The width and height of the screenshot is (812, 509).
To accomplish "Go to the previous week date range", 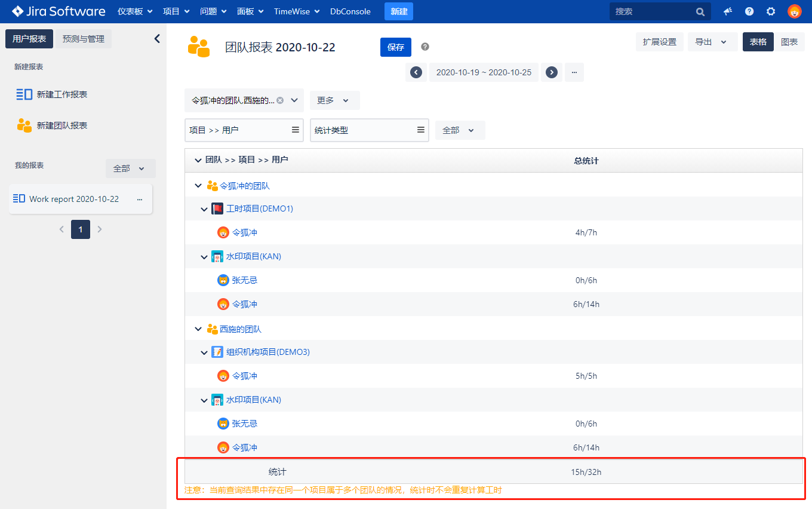I will click(416, 72).
